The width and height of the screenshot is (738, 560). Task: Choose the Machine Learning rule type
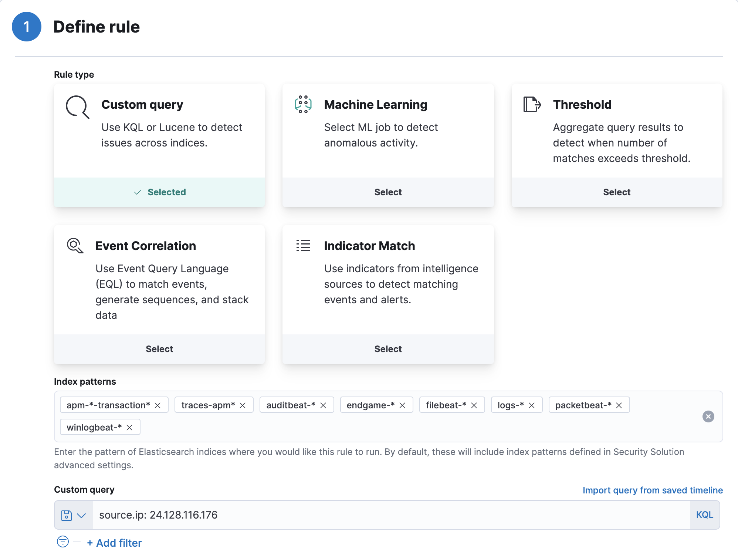[x=388, y=192]
